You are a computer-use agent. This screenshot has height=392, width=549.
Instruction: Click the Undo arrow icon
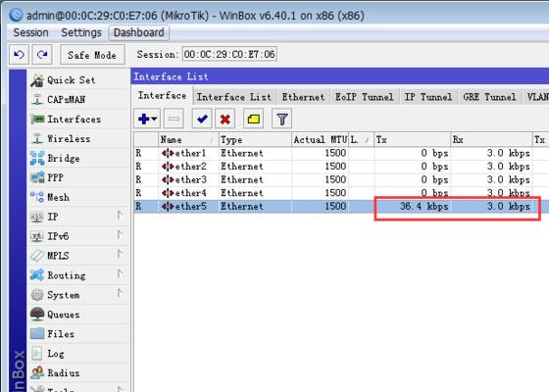[19, 55]
